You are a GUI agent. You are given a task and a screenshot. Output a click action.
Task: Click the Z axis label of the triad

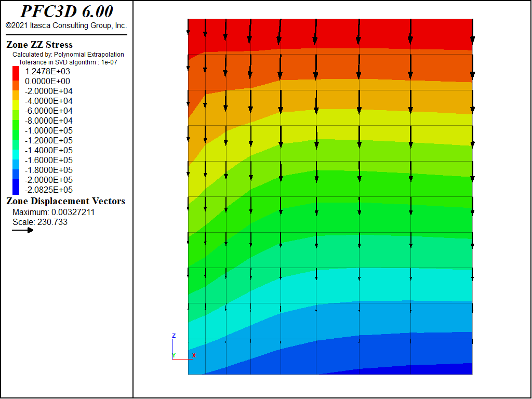click(174, 336)
